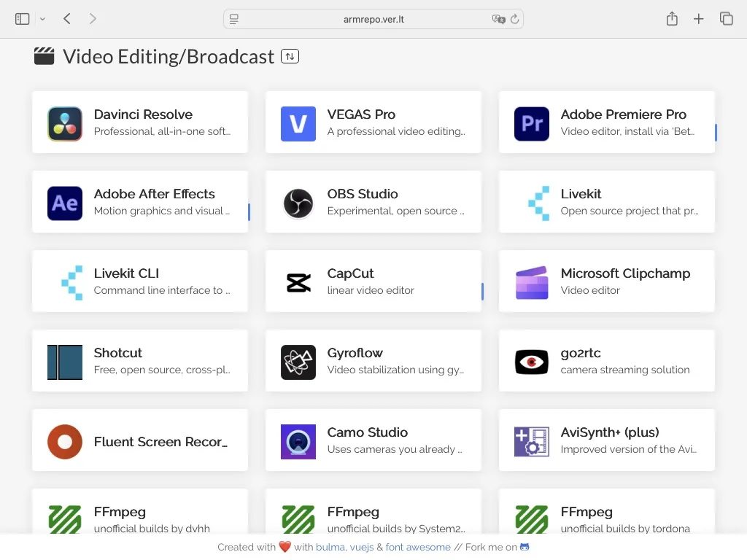Open the Safari share sheet icon
This screenshot has width=747, height=560.
[x=672, y=18]
